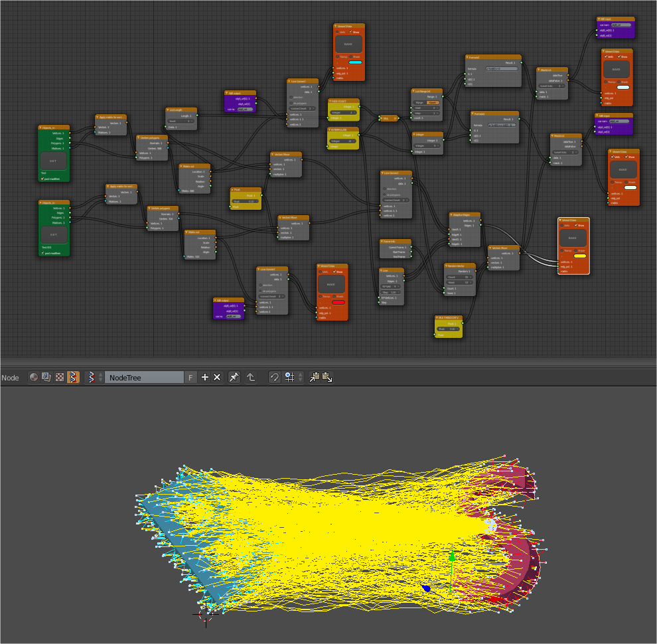Image resolution: width=657 pixels, height=644 pixels.
Task: Click GET button in Text Objects_in node
Action: tap(53, 161)
